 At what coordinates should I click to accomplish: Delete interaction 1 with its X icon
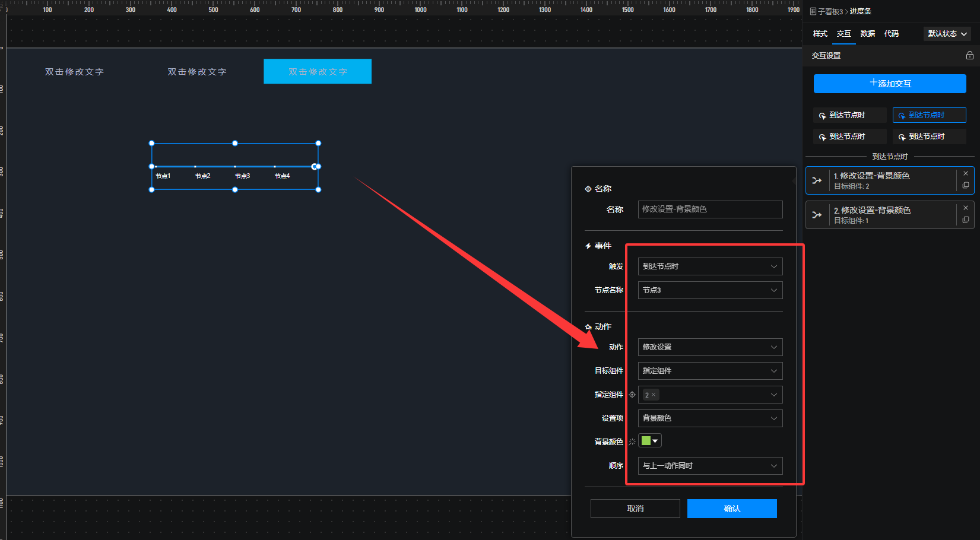pos(966,173)
